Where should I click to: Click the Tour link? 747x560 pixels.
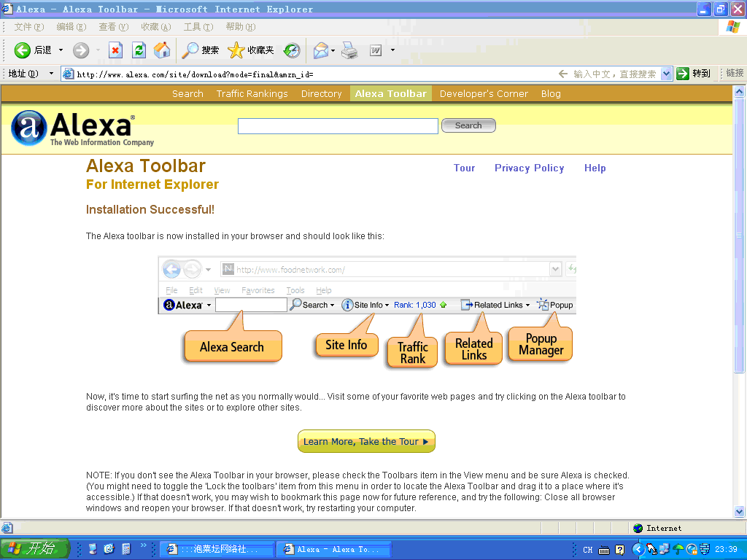(x=464, y=168)
